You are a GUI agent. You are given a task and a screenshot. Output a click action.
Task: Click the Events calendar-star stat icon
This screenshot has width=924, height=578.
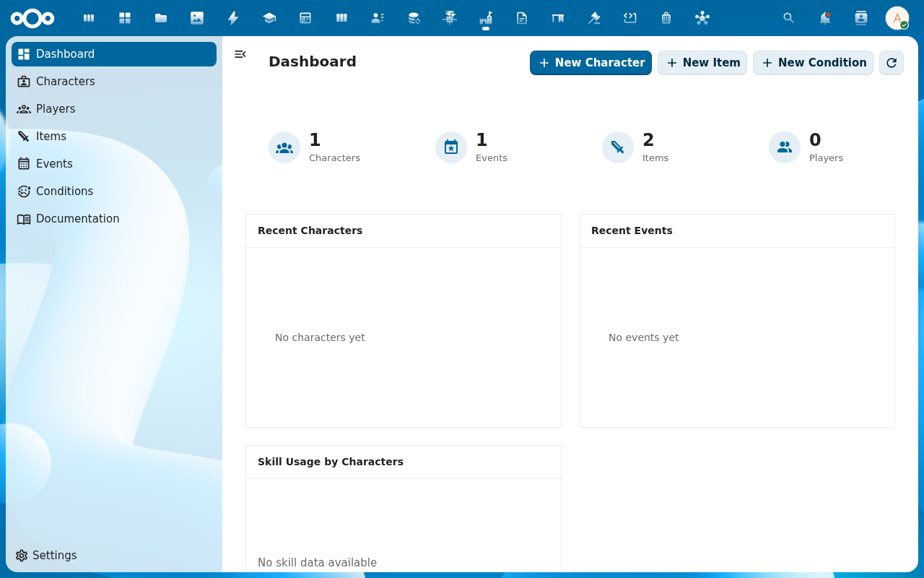pyautogui.click(x=451, y=147)
